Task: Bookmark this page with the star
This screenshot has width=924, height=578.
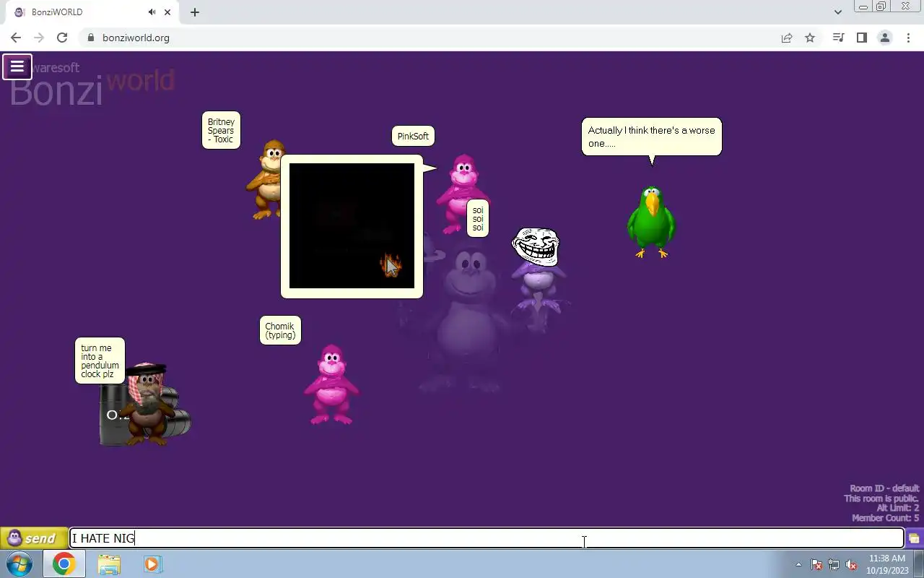Action: pyautogui.click(x=810, y=38)
